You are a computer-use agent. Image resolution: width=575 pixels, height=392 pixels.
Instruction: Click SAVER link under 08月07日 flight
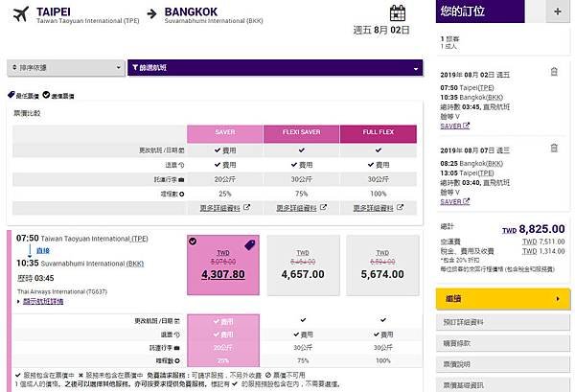[x=450, y=201]
